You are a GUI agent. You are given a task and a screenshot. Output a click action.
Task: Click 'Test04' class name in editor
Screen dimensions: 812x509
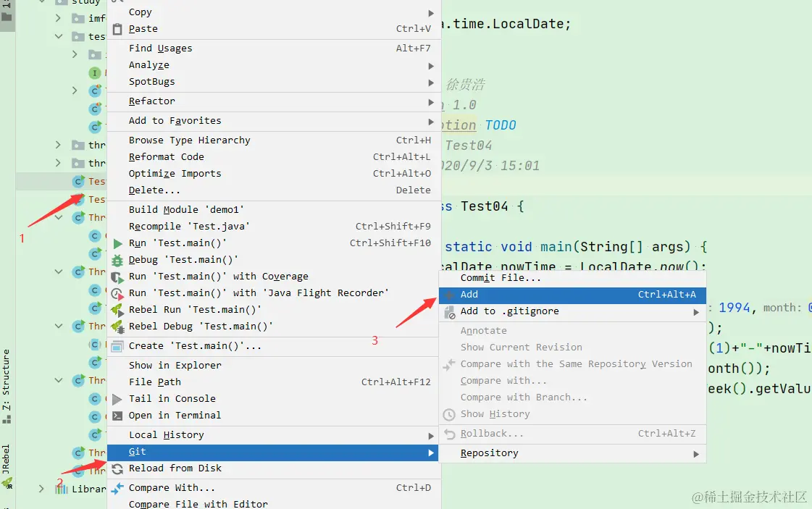pos(484,206)
